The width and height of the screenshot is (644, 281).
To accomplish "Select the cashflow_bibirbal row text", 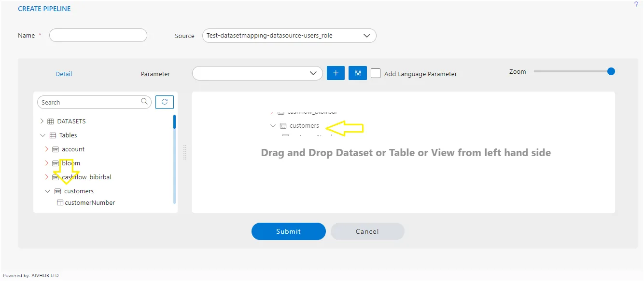I will (x=86, y=177).
